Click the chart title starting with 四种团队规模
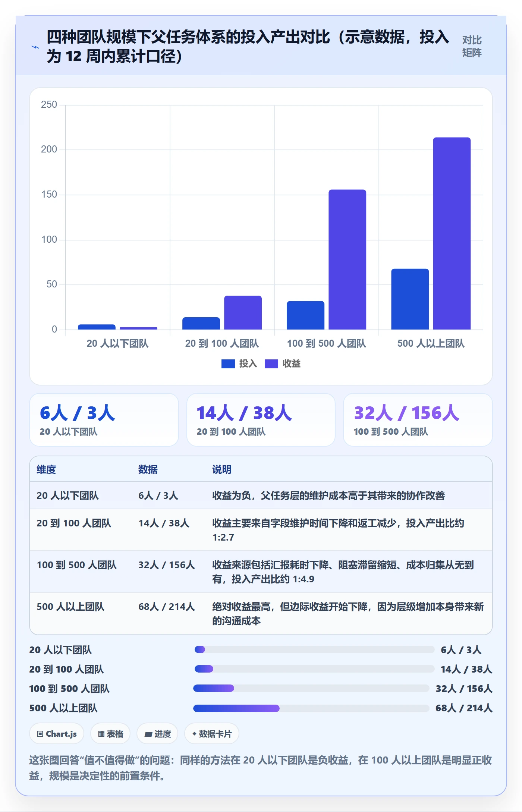The width and height of the screenshot is (522, 812). coord(248,47)
